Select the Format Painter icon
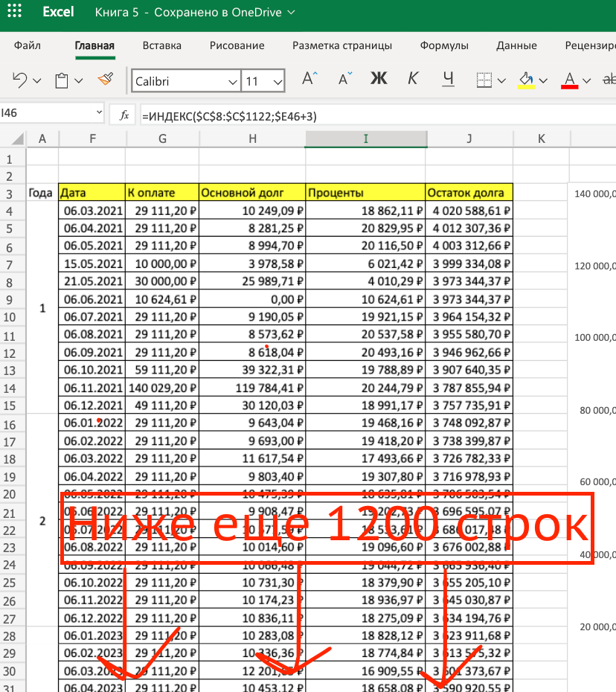 point(105,79)
